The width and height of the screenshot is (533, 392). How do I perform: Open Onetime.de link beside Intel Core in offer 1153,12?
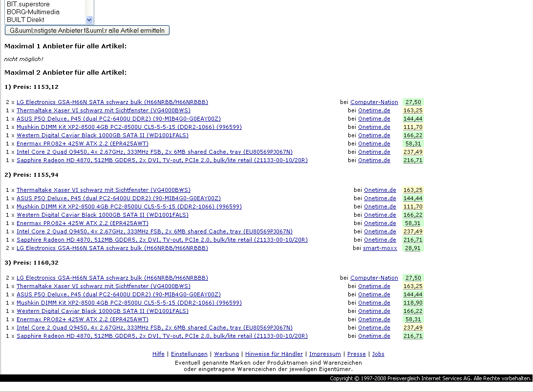pyautogui.click(x=374, y=152)
